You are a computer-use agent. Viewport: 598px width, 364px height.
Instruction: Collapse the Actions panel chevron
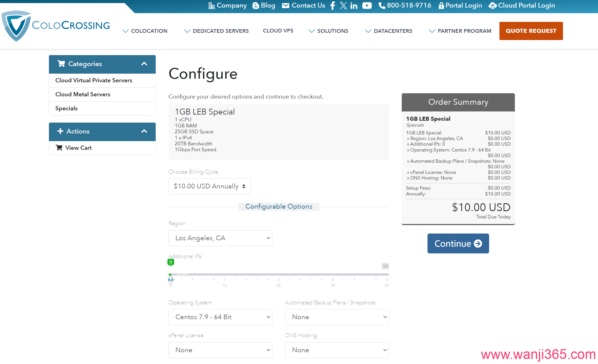[x=144, y=131]
